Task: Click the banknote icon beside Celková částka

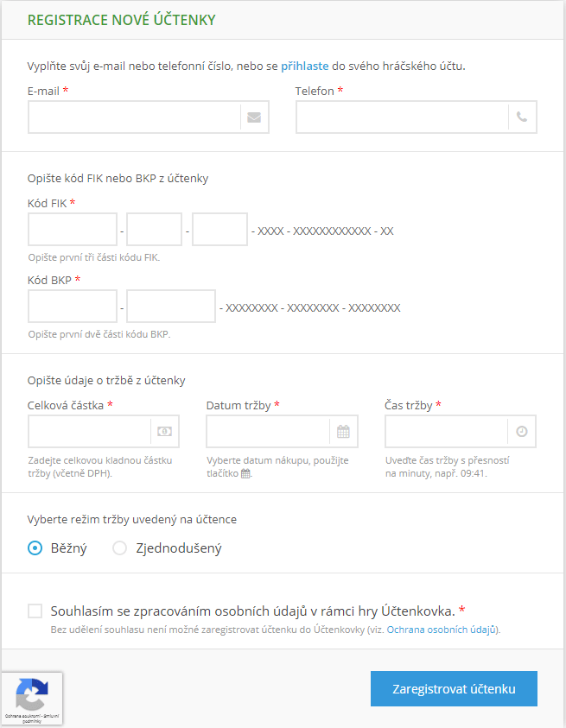Action: pos(164,432)
